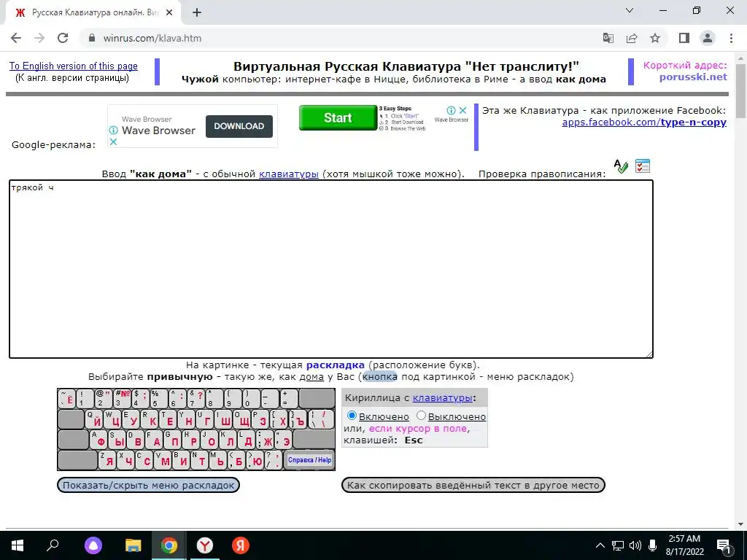Click the share page icon in address bar
This screenshot has width=747, height=560.
pos(632,38)
